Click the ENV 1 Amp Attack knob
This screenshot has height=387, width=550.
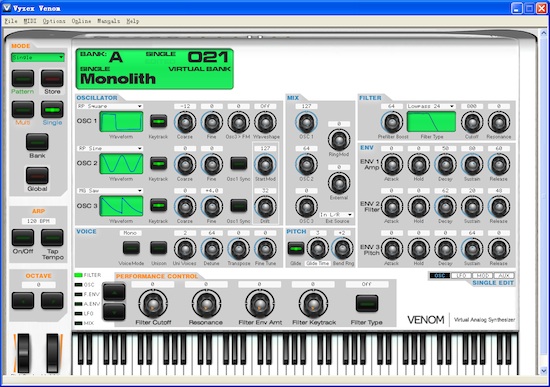point(392,164)
